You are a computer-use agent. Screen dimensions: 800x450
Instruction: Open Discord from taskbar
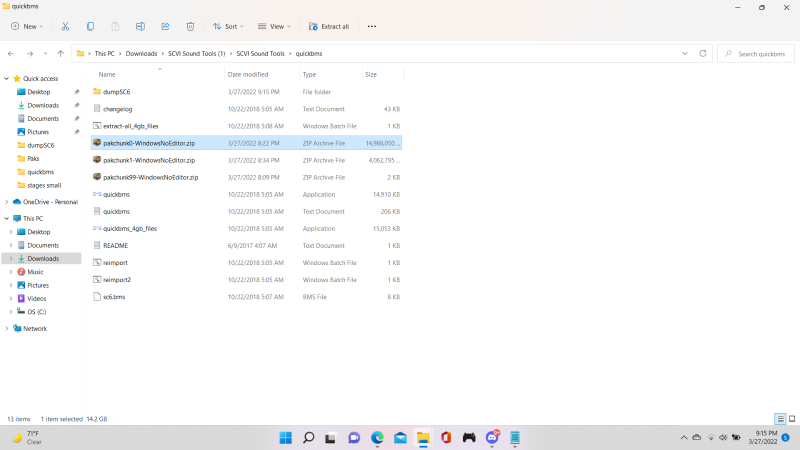point(492,438)
